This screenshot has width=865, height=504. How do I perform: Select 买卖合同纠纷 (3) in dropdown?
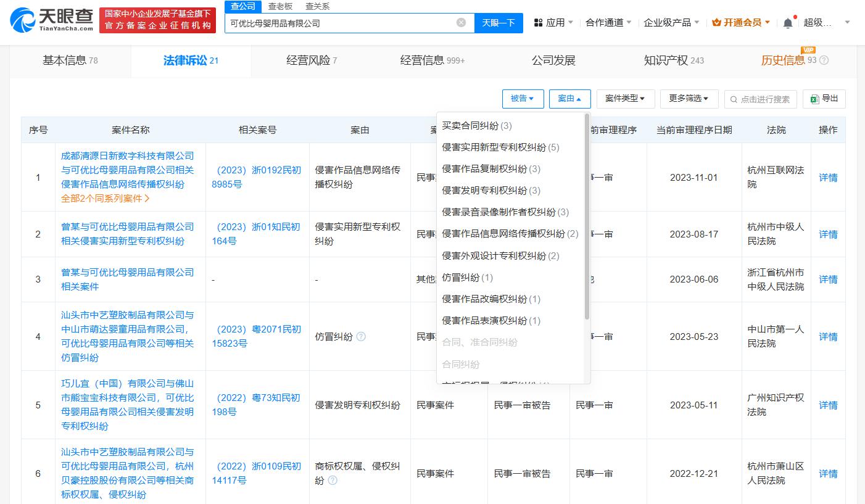[510, 126]
